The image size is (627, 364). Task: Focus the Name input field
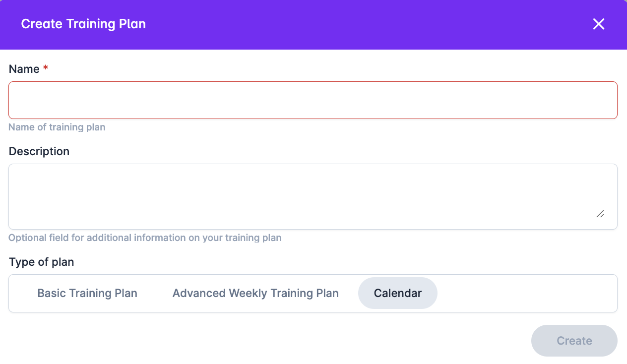point(313,100)
